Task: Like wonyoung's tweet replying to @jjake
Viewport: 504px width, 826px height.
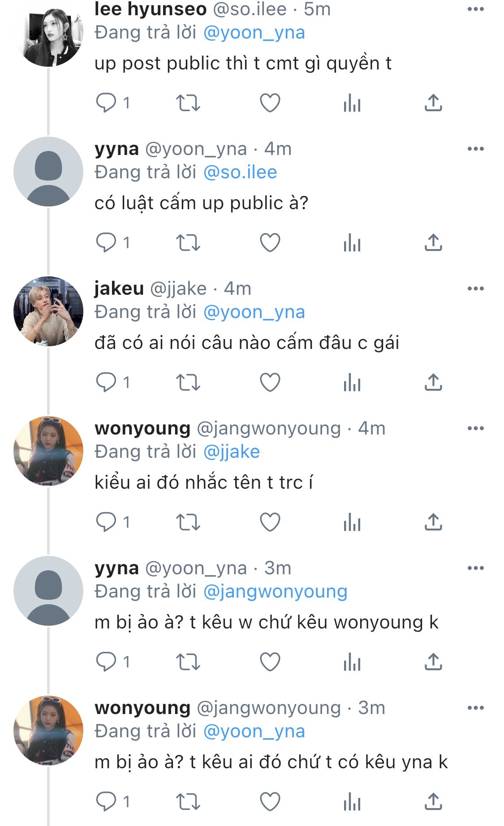Action: (x=270, y=522)
